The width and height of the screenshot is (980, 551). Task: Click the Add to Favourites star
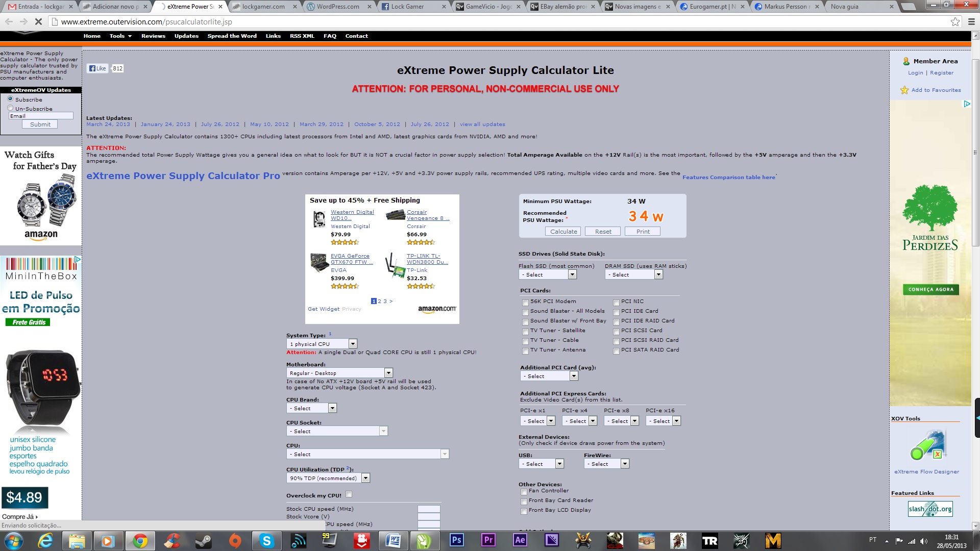tap(904, 90)
